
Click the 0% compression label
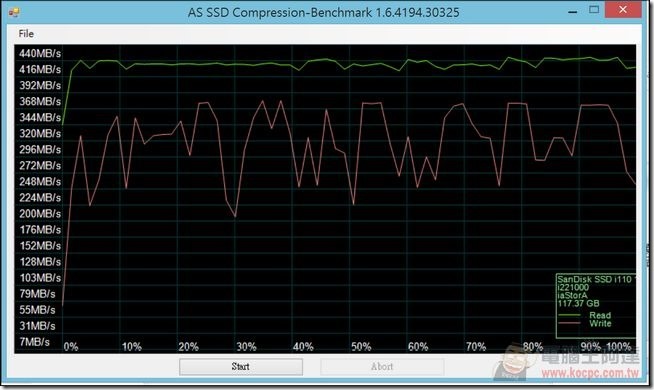[71, 347]
